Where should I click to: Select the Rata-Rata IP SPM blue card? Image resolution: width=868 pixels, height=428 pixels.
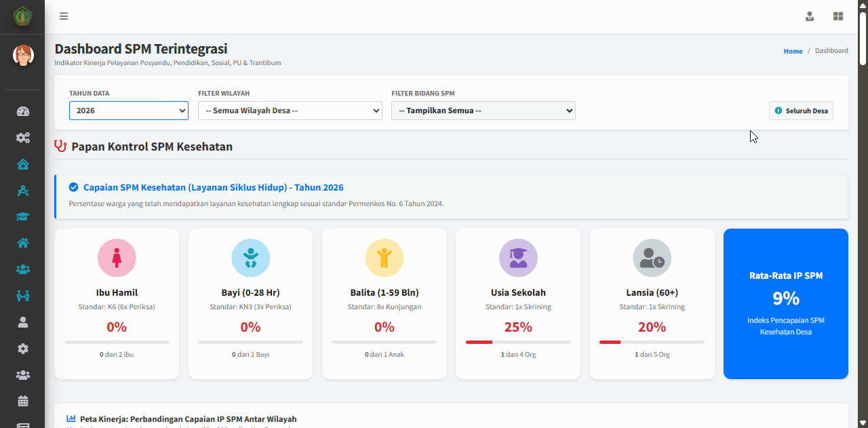pyautogui.click(x=785, y=303)
